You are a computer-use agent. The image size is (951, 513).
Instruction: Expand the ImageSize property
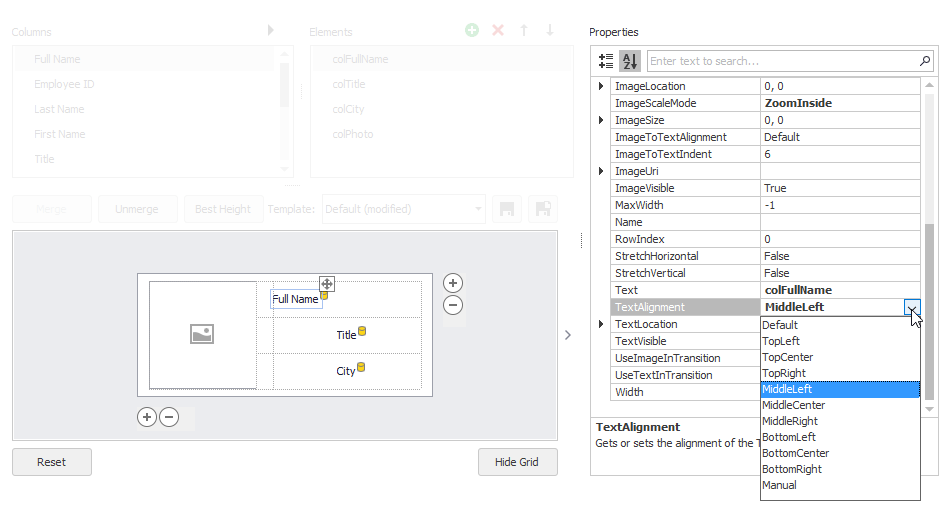(x=600, y=120)
